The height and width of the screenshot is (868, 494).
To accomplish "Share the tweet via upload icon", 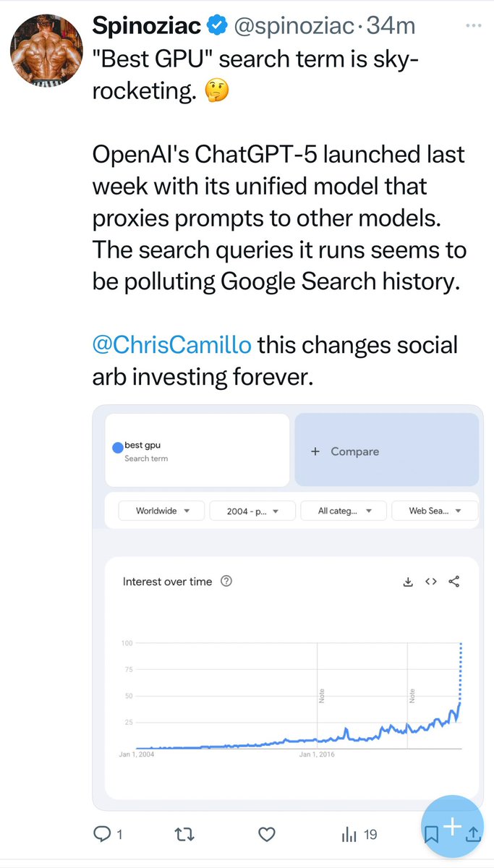I will (x=473, y=834).
